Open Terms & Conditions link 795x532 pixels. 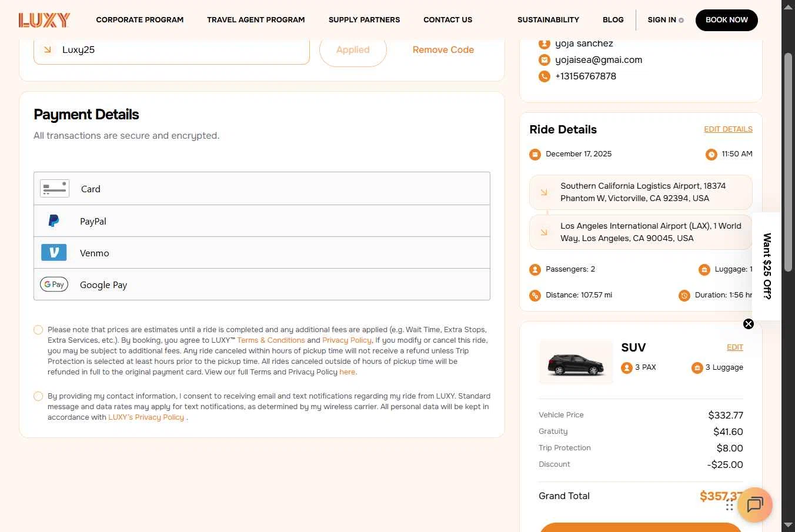click(271, 340)
